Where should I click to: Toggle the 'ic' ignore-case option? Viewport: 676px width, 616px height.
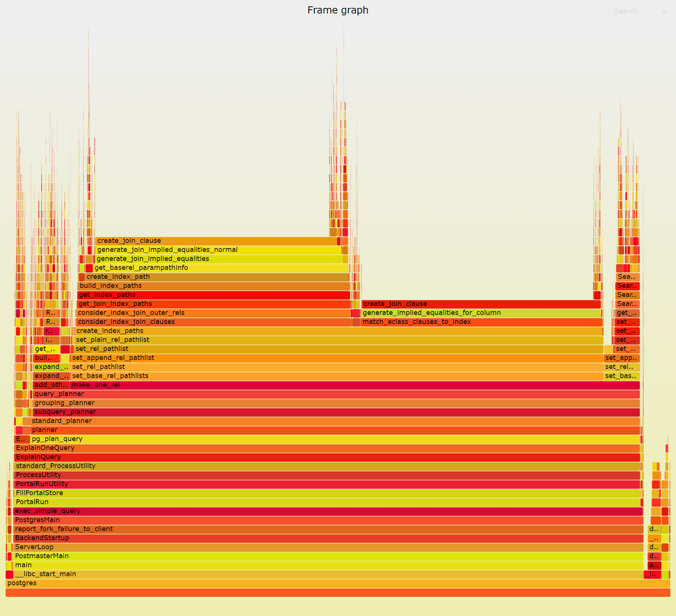664,11
